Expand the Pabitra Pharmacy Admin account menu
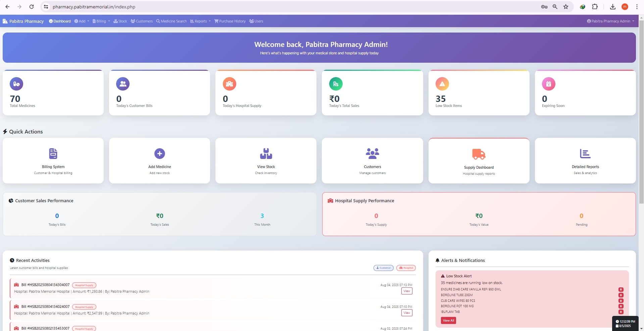 [x=611, y=21]
